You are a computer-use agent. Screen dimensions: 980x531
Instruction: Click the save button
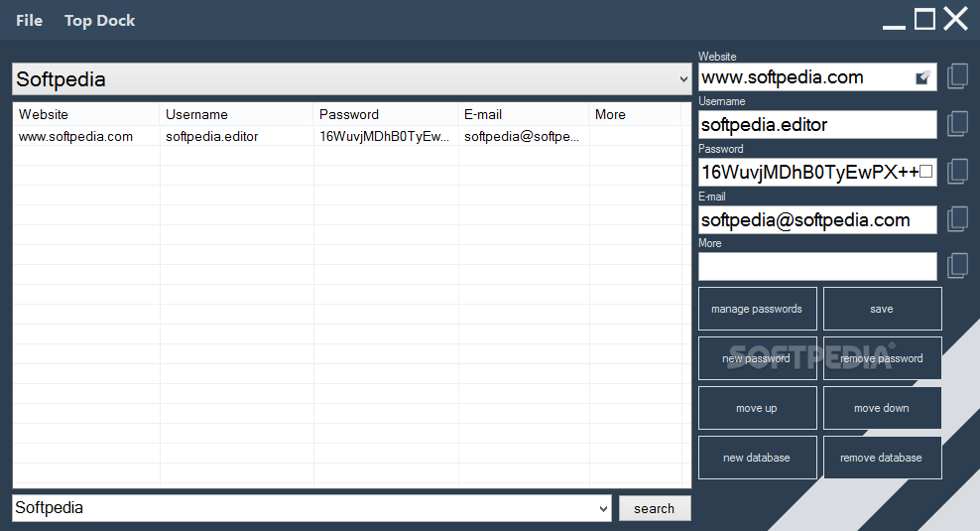(882, 309)
